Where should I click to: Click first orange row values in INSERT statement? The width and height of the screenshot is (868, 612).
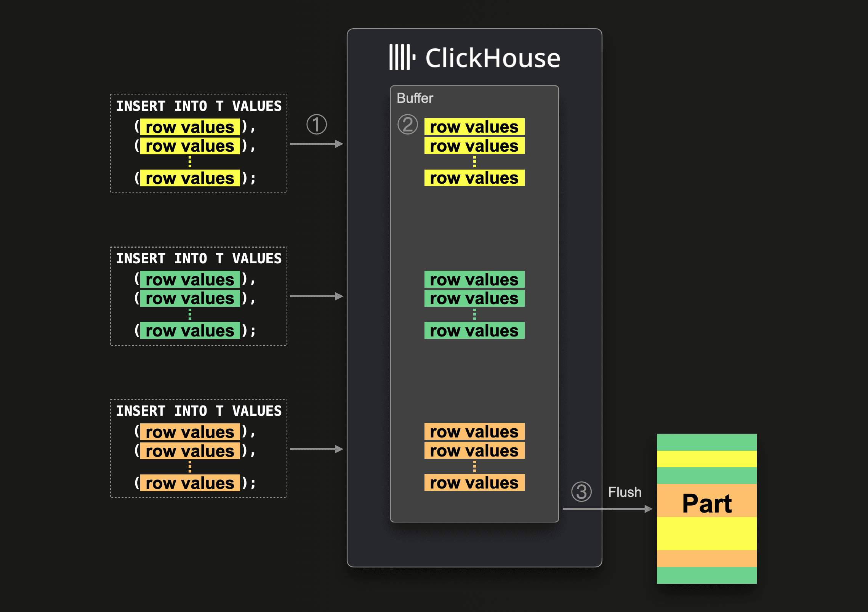[x=190, y=432]
